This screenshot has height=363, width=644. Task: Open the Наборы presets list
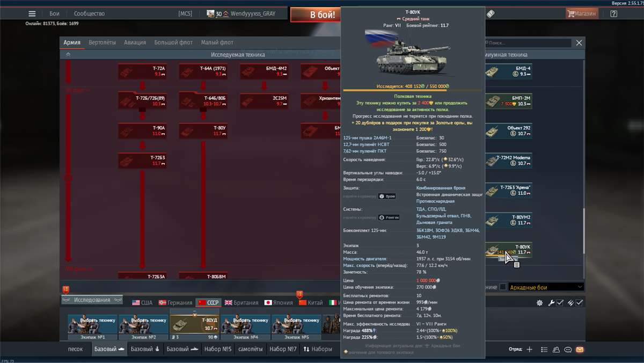[x=318, y=349]
